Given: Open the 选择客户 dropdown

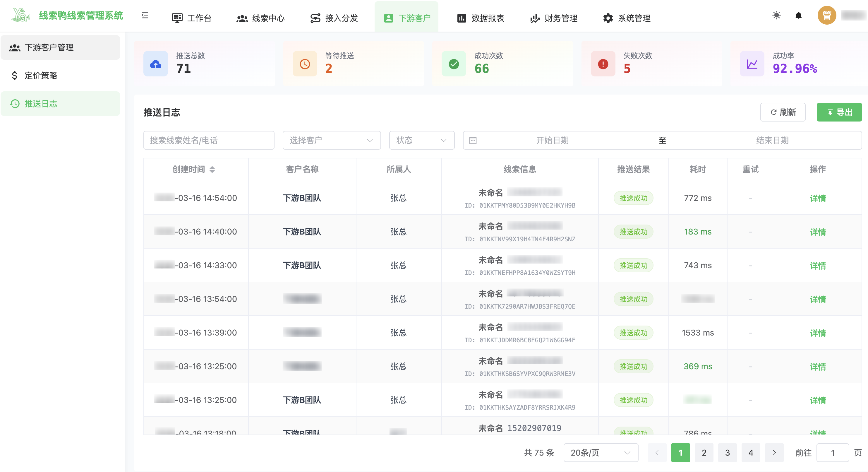Looking at the screenshot, I should 332,140.
